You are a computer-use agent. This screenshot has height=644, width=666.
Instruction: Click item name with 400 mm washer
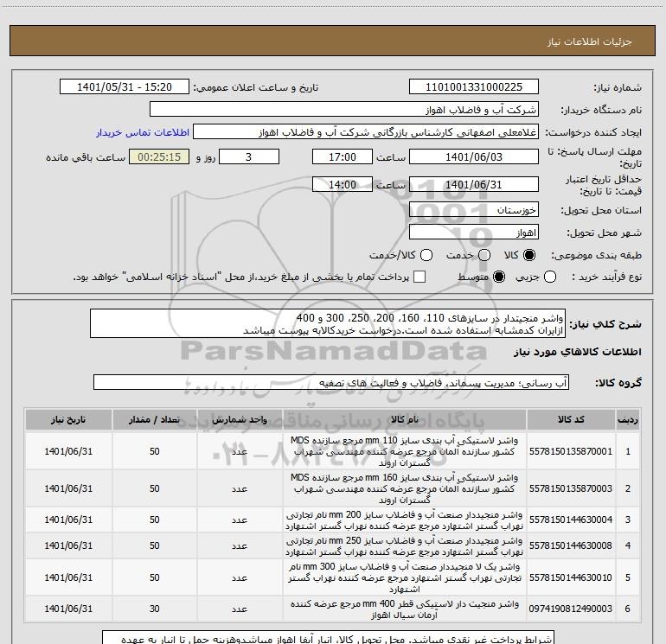[x=405, y=609]
